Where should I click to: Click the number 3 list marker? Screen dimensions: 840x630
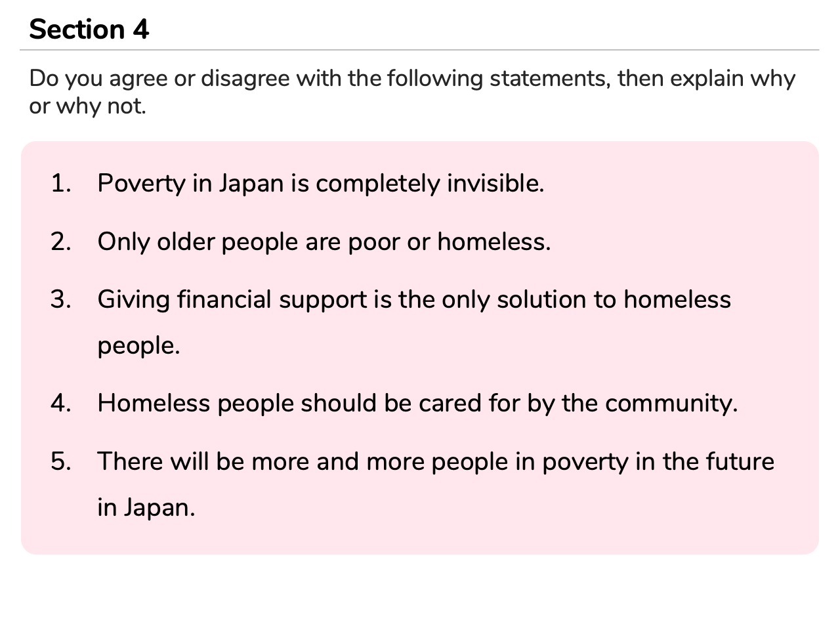tap(61, 300)
